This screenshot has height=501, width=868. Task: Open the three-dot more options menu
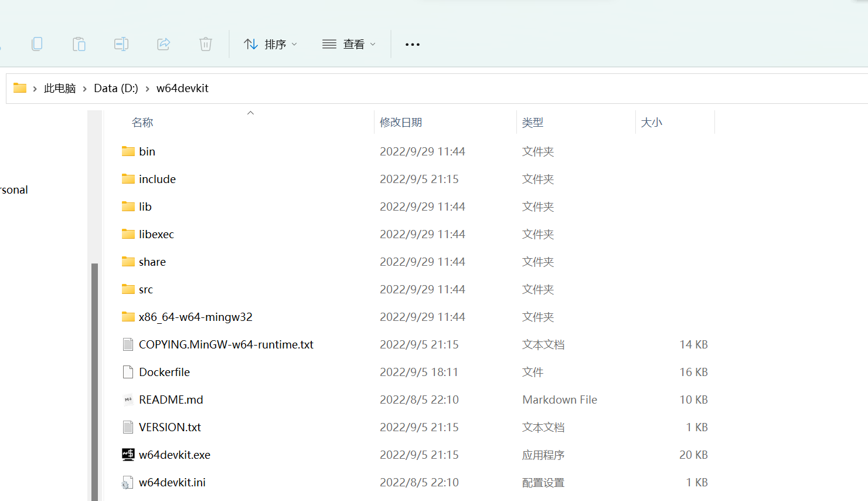[x=413, y=45]
